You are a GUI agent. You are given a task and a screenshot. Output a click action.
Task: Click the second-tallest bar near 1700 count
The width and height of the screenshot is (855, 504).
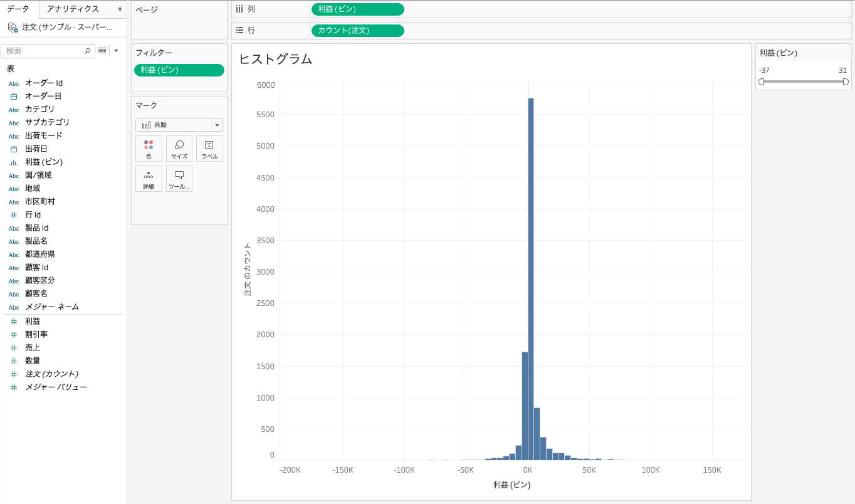pyautogui.click(x=525, y=406)
